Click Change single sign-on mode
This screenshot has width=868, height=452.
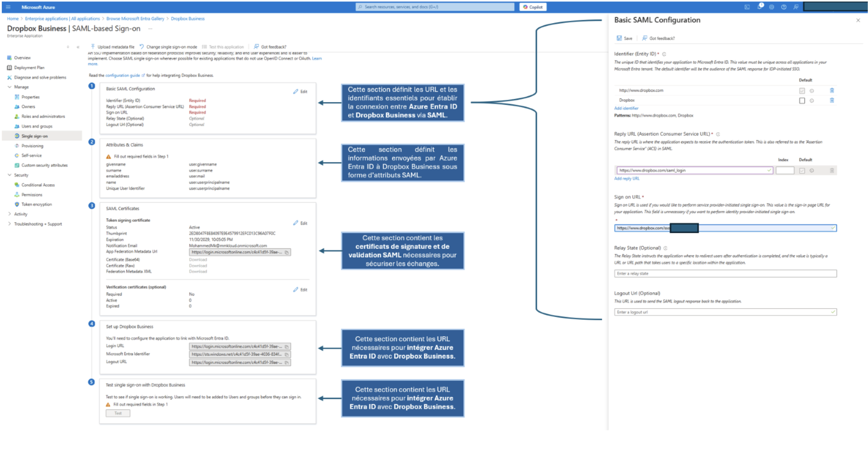pyautogui.click(x=169, y=47)
